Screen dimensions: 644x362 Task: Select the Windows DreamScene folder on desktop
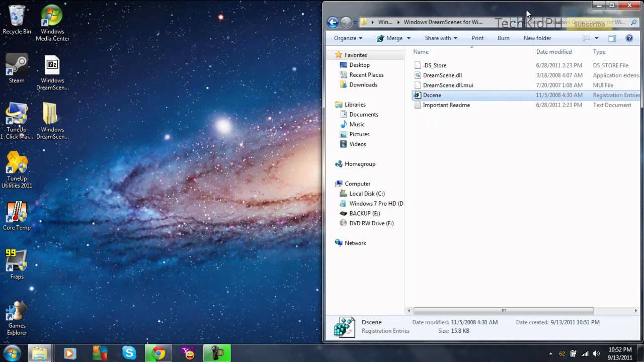point(52,121)
